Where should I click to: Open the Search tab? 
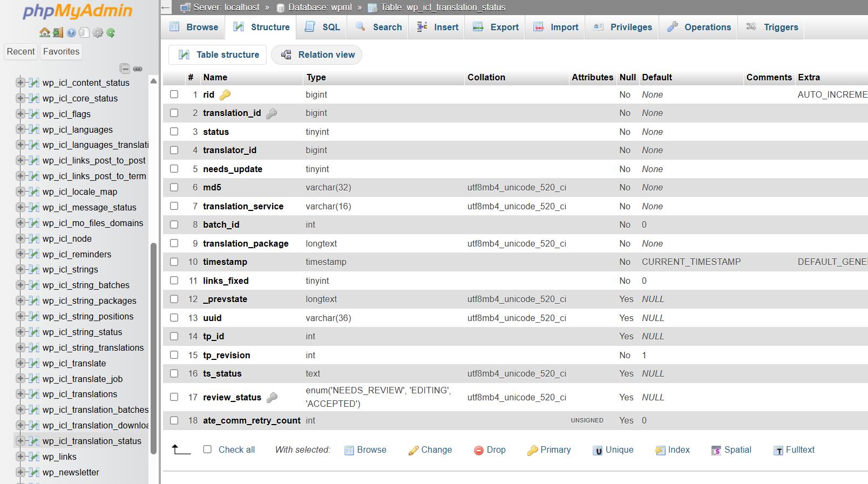(x=378, y=27)
